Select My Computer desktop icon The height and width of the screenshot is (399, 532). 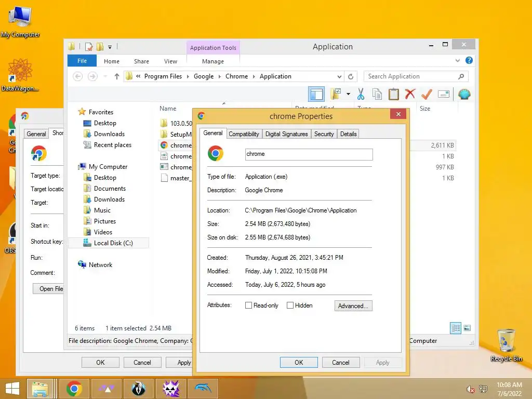(20, 21)
